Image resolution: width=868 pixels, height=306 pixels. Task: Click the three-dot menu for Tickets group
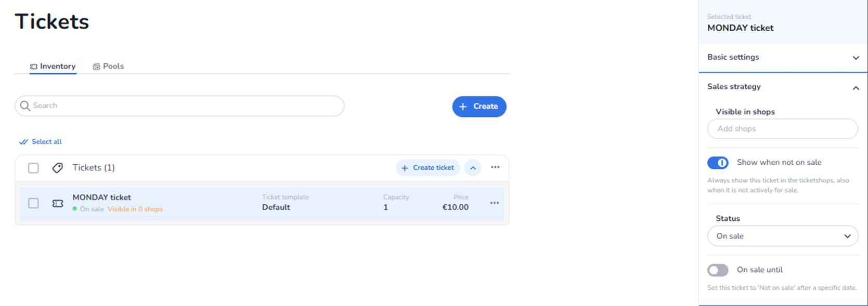495,167
